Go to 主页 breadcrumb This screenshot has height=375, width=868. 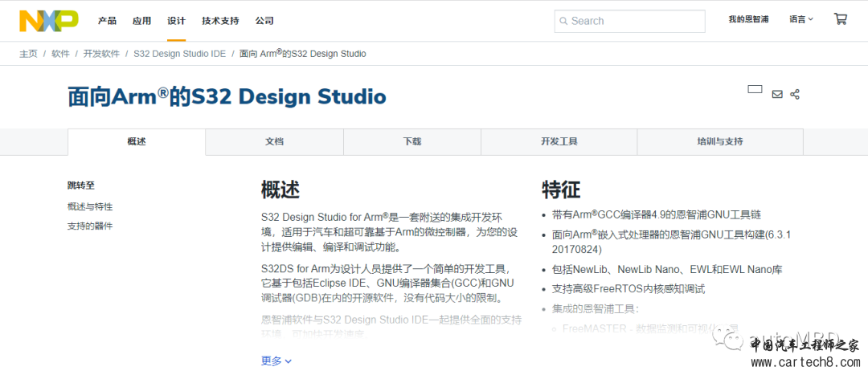coord(28,54)
